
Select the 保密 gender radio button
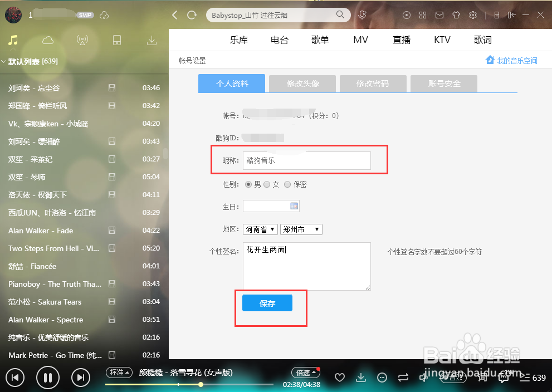287,184
